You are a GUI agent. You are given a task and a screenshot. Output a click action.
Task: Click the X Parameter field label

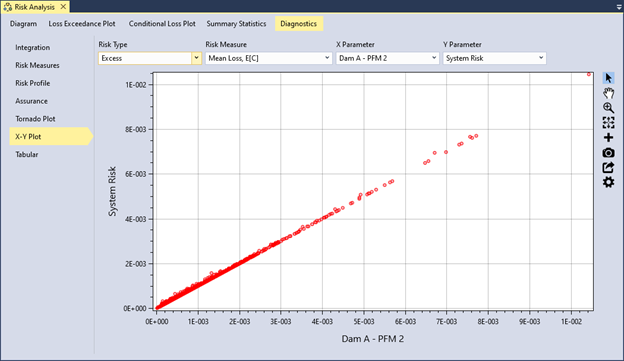355,45
